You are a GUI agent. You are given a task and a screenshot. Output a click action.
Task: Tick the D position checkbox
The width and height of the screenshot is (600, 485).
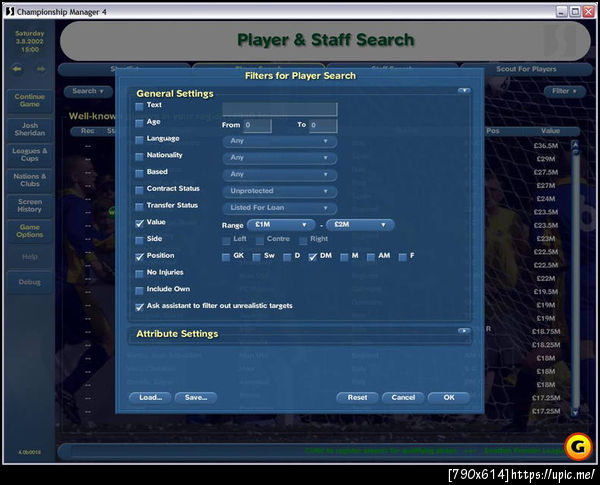point(287,257)
